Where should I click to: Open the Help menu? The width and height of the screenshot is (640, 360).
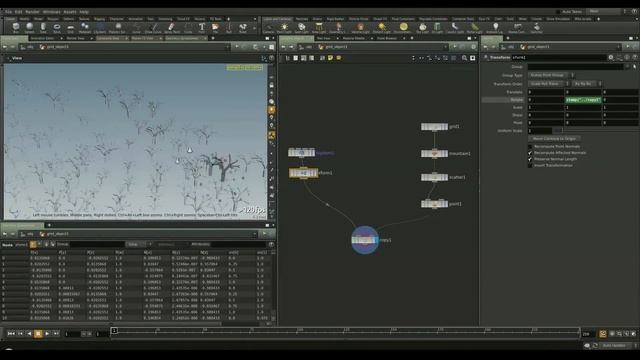84,12
